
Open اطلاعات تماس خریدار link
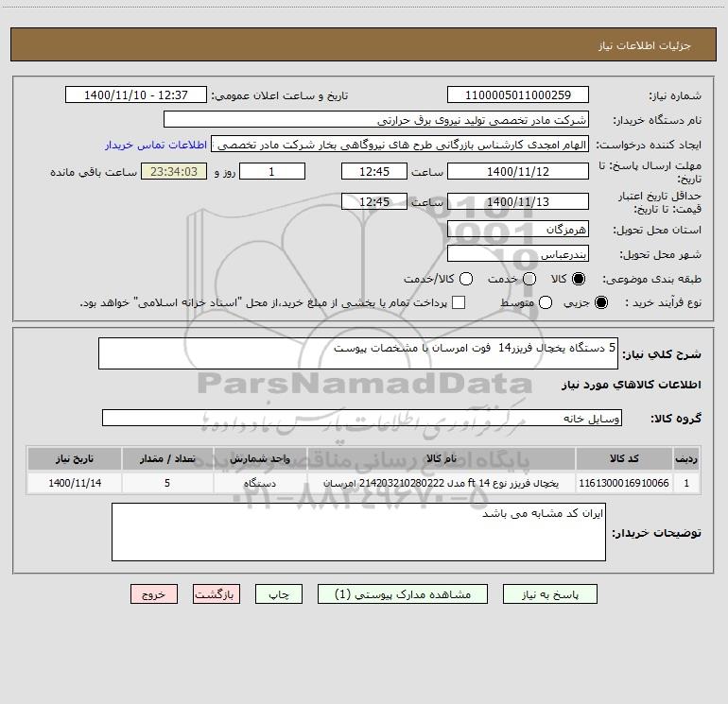(x=156, y=145)
